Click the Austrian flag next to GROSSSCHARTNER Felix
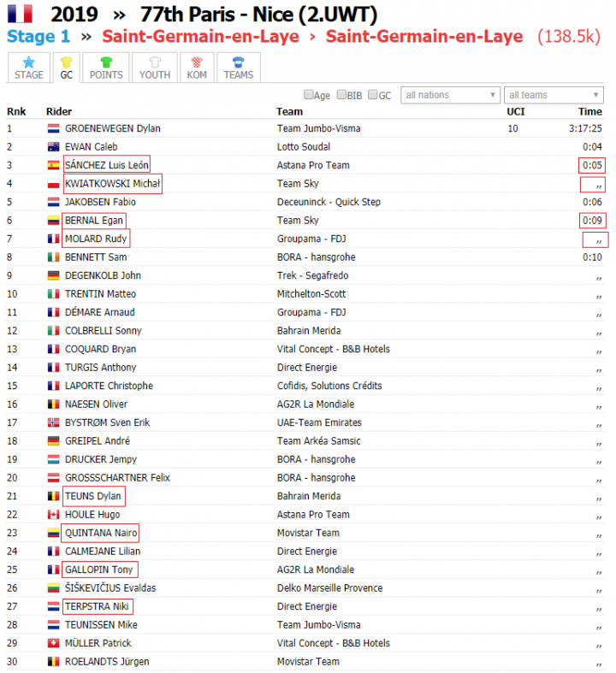Viewport: 616px width, 673px height. tap(53, 478)
